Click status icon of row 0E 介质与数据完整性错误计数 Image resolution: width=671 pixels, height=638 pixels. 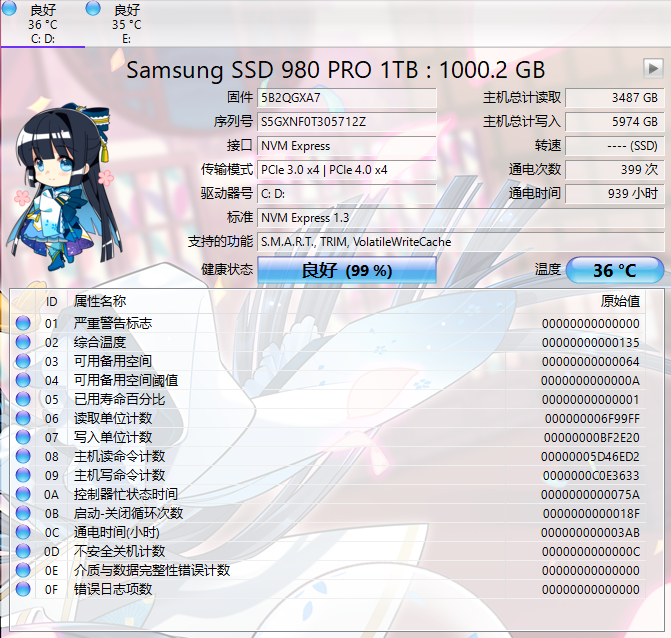23,570
